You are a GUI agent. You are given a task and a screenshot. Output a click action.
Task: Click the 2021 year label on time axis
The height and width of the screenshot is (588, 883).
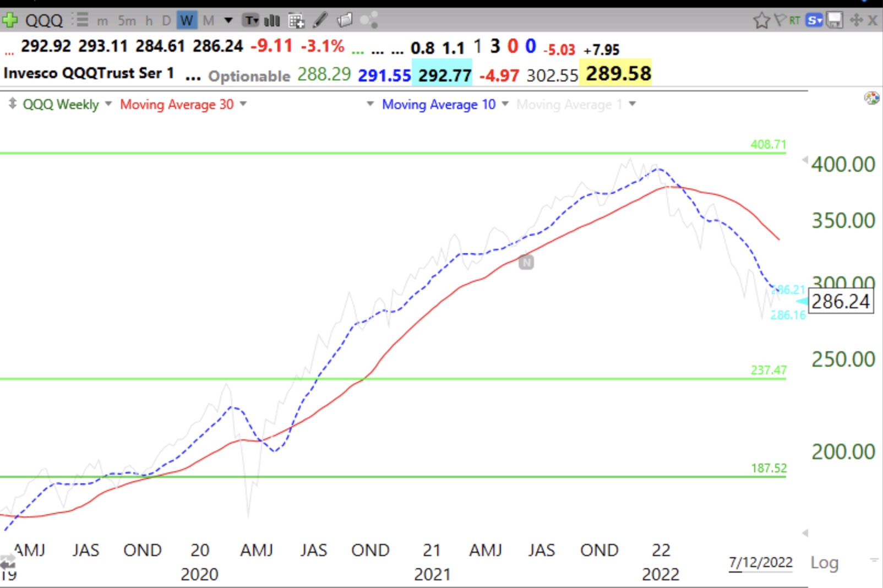(432, 574)
